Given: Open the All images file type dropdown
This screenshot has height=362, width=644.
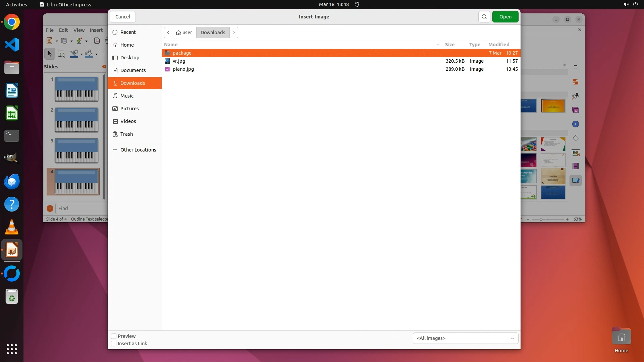Looking at the screenshot, I should coord(465,338).
